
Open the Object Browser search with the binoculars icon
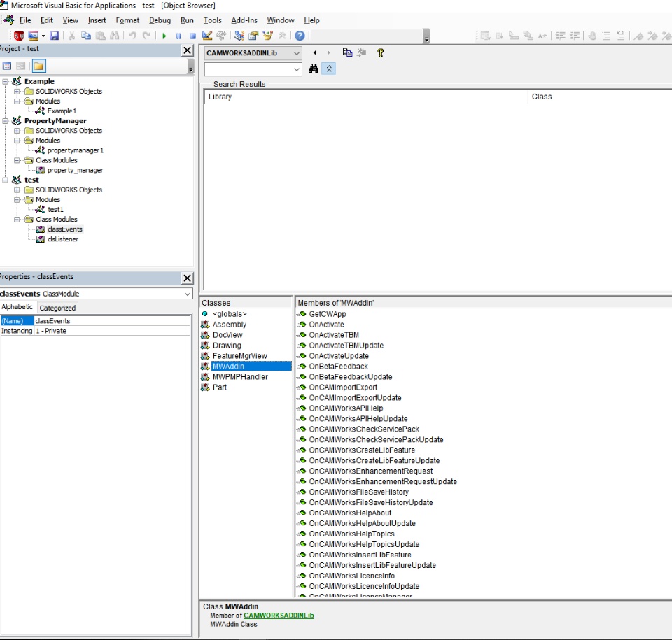[x=314, y=69]
